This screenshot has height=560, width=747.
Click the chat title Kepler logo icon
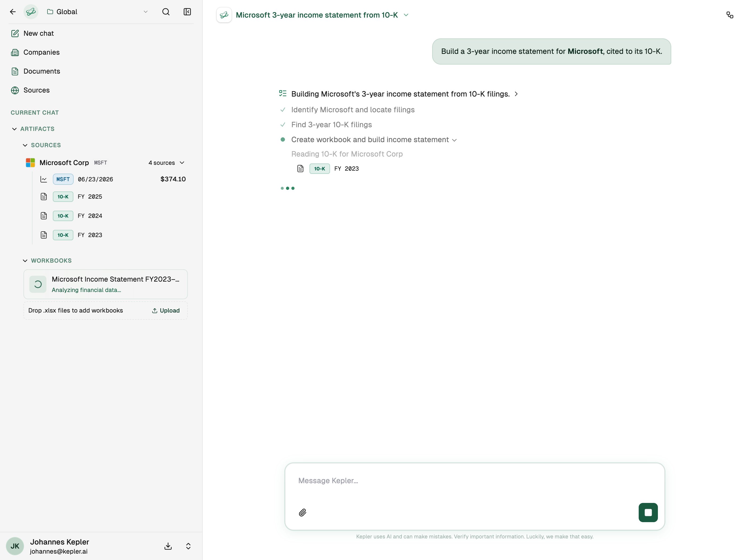tap(224, 15)
